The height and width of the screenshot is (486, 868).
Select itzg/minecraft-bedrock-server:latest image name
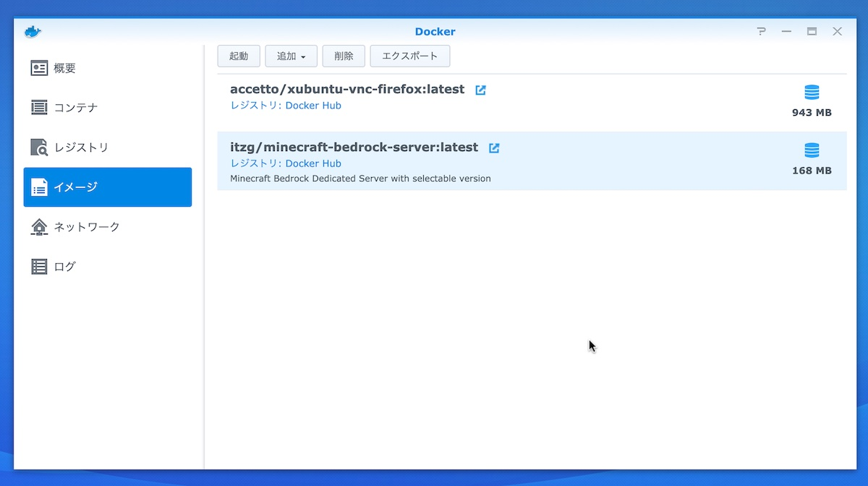pyautogui.click(x=354, y=148)
